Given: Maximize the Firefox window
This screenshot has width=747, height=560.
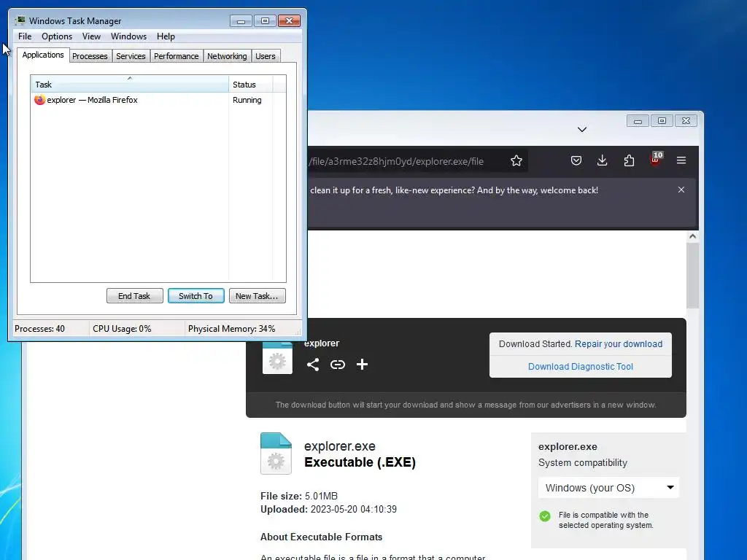Looking at the screenshot, I should (x=662, y=121).
